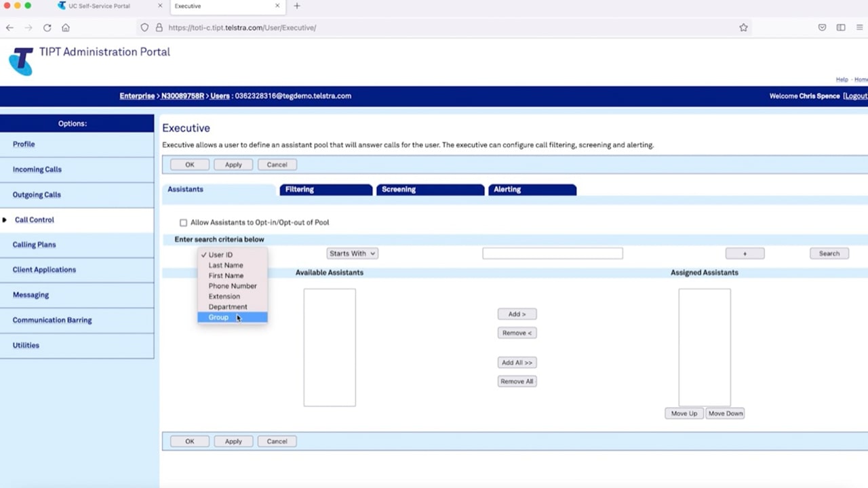Open the Alerting tab

click(x=532, y=190)
